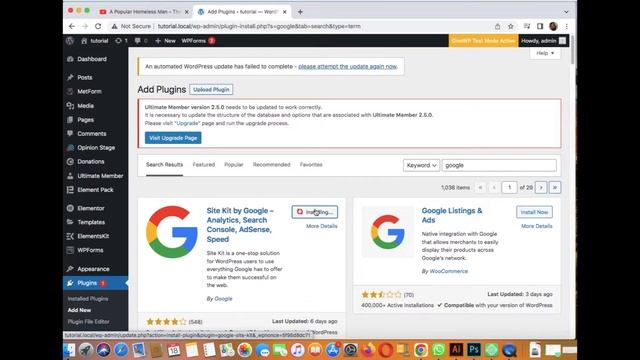Open the Howdy, admin account menu
Image resolution: width=640 pixels, height=360 pixels.
[543, 41]
